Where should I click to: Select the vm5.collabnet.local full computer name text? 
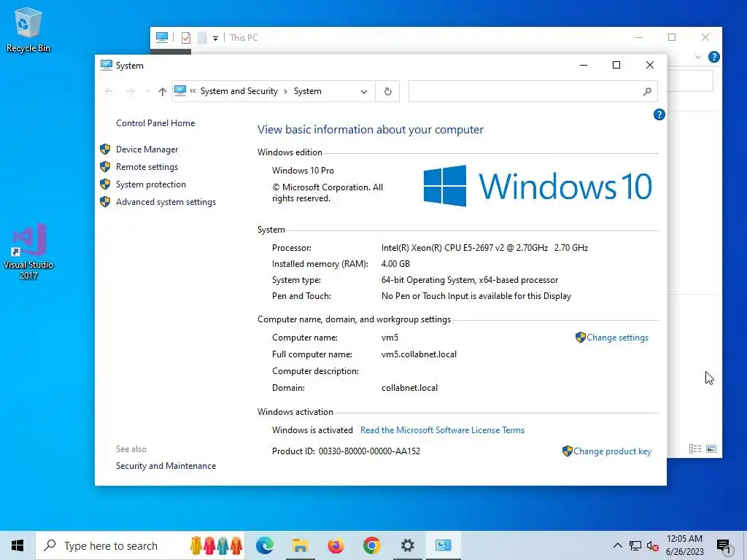(419, 355)
